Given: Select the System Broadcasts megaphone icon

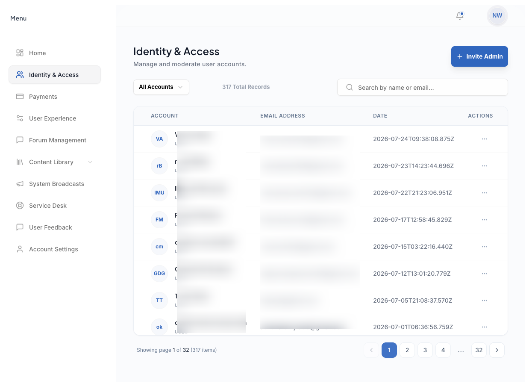Looking at the screenshot, I should coord(20,184).
